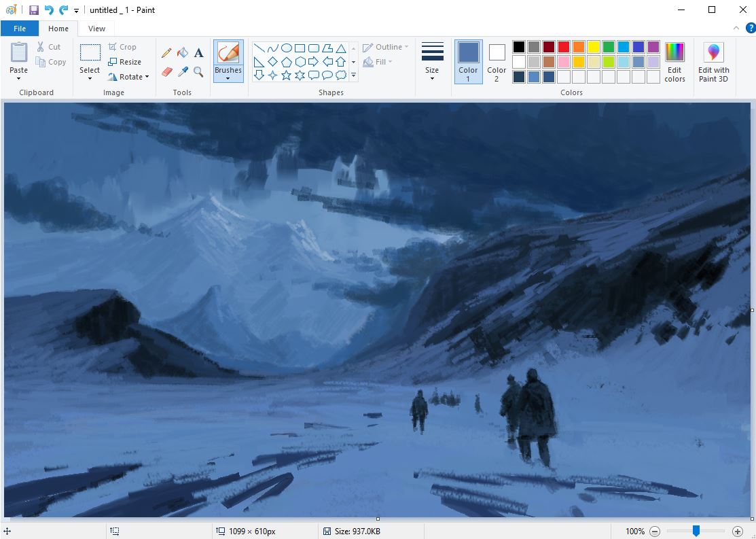This screenshot has width=756, height=539.
Task: Pick the black color swatch
Action: tap(519, 47)
